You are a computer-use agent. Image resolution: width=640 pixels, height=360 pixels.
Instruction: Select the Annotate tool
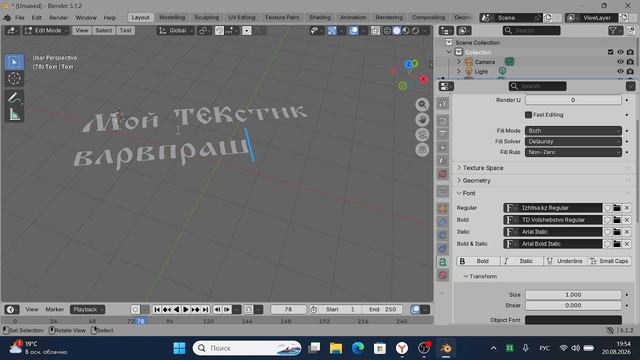click(x=14, y=98)
